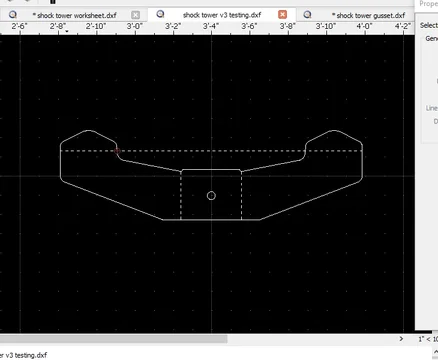Click the gusset tab's document icon
Screen dimensions: 438x360
[307, 14]
